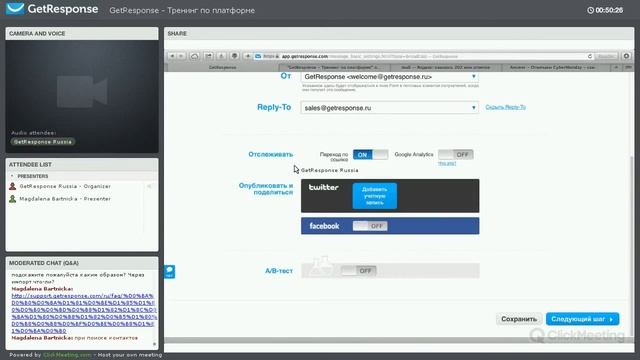Click the Следующий шаг button
This screenshot has width=640, height=360.
coord(582,319)
